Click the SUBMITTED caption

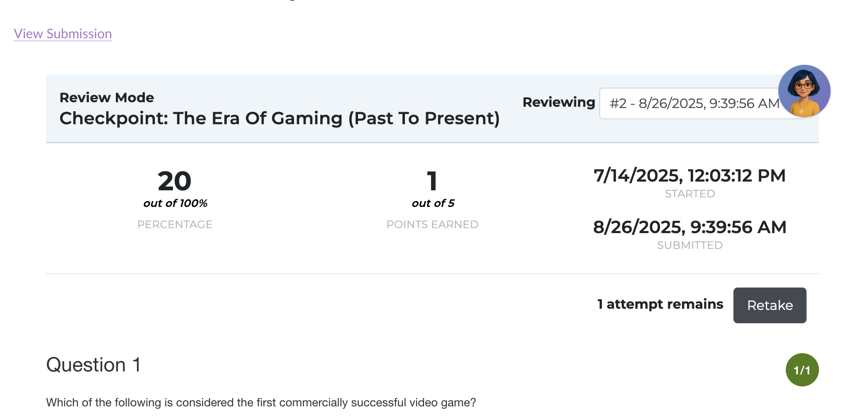[690, 245]
